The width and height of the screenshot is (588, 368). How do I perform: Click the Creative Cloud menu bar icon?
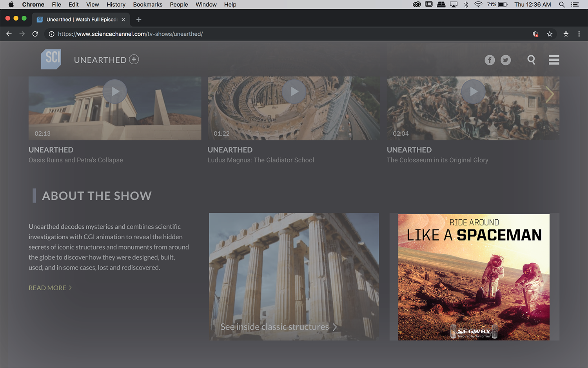pyautogui.click(x=417, y=4)
